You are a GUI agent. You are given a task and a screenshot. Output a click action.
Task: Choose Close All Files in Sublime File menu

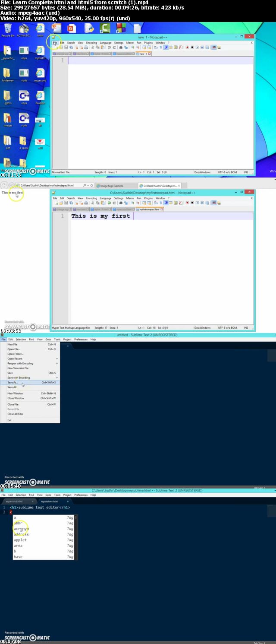[x=30, y=414]
